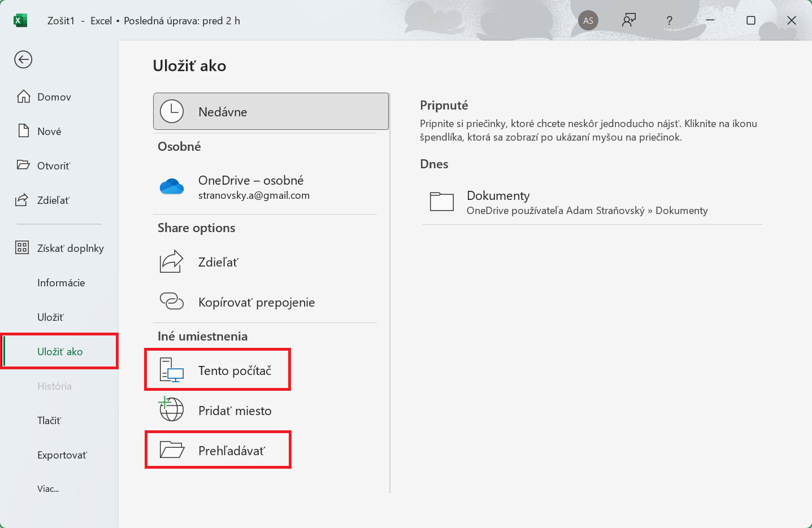Viewport: 812px width, 528px height.
Task: Click the blank page icon for Nové
Action: [x=23, y=131]
